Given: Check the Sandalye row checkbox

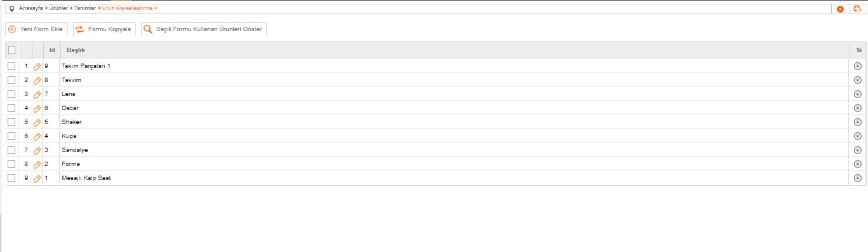Looking at the screenshot, I should pyautogui.click(x=11, y=150).
